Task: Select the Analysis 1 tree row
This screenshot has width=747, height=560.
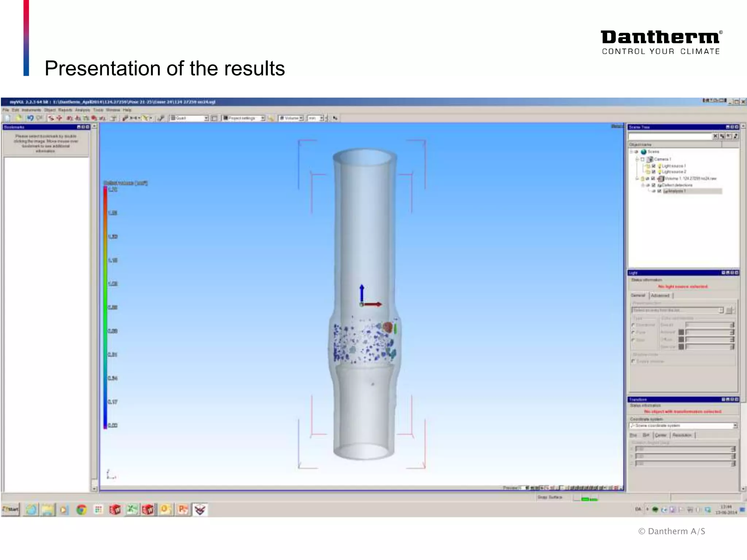Action: tap(692, 191)
